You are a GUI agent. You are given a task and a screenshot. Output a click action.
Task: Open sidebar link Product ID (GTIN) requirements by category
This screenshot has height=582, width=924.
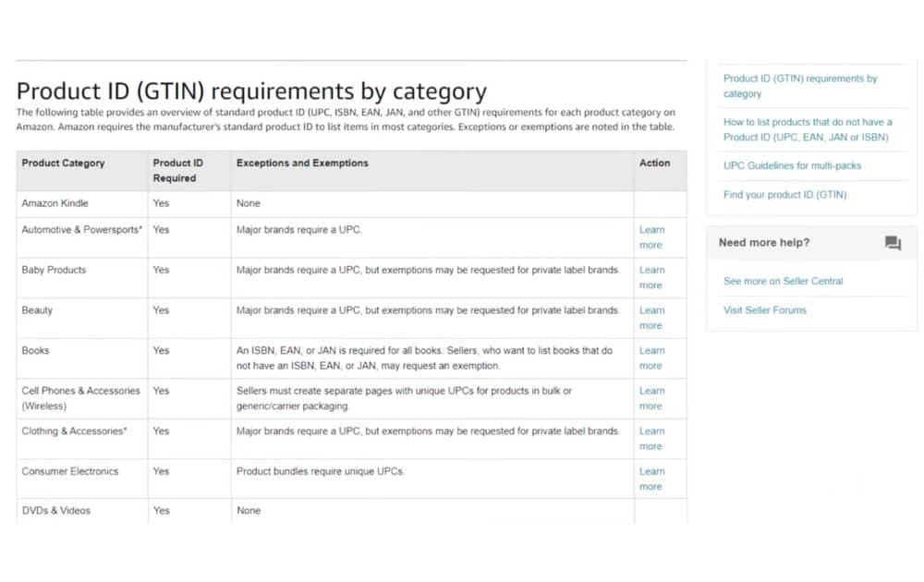point(800,86)
